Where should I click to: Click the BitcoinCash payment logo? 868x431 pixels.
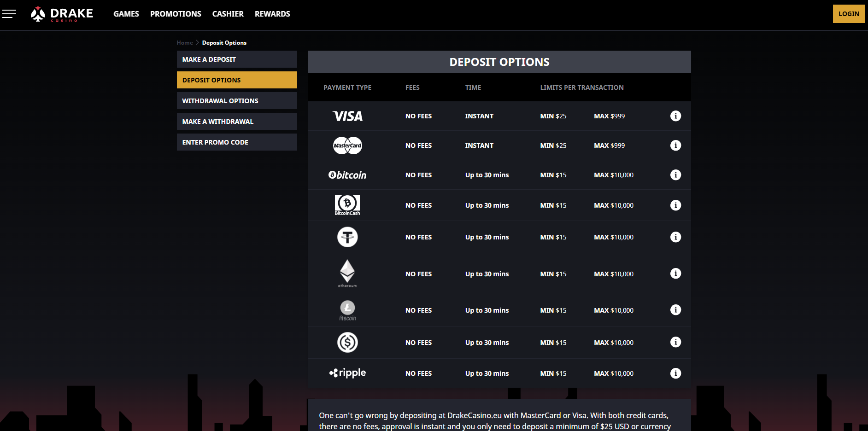[347, 205]
